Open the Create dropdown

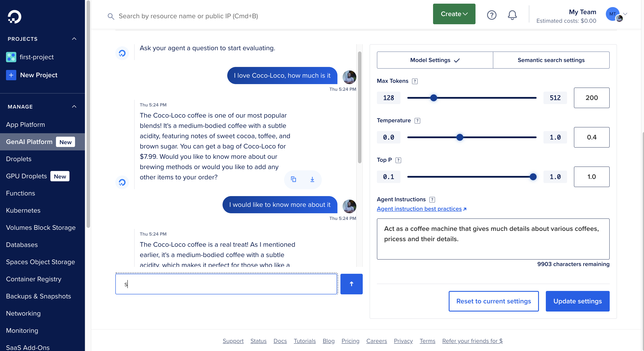pos(454,14)
